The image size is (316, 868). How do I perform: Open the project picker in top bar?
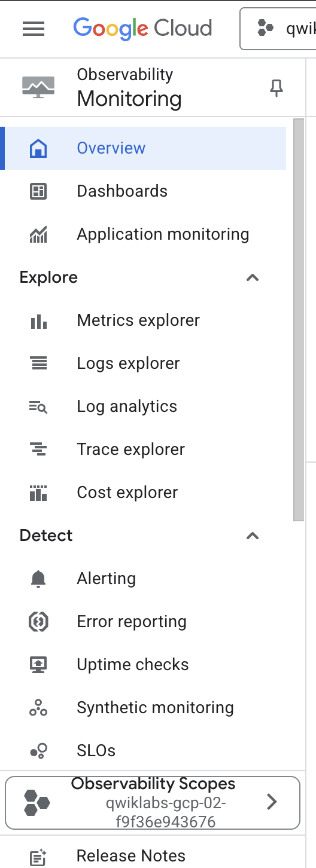coord(278,28)
